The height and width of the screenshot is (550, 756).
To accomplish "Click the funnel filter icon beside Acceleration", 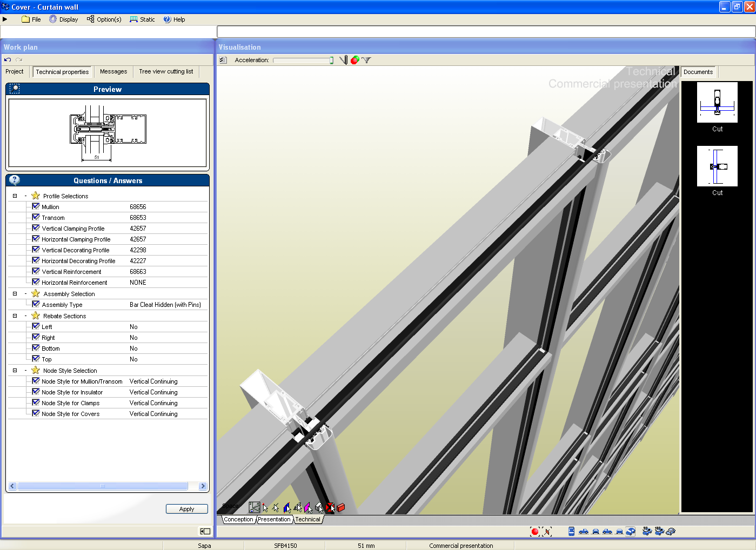I will pyautogui.click(x=366, y=60).
